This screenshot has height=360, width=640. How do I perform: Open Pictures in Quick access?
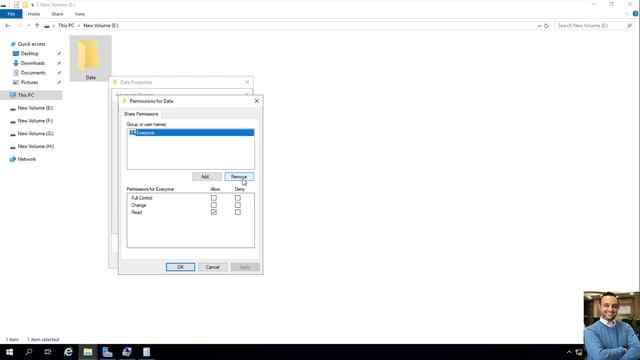[x=29, y=82]
